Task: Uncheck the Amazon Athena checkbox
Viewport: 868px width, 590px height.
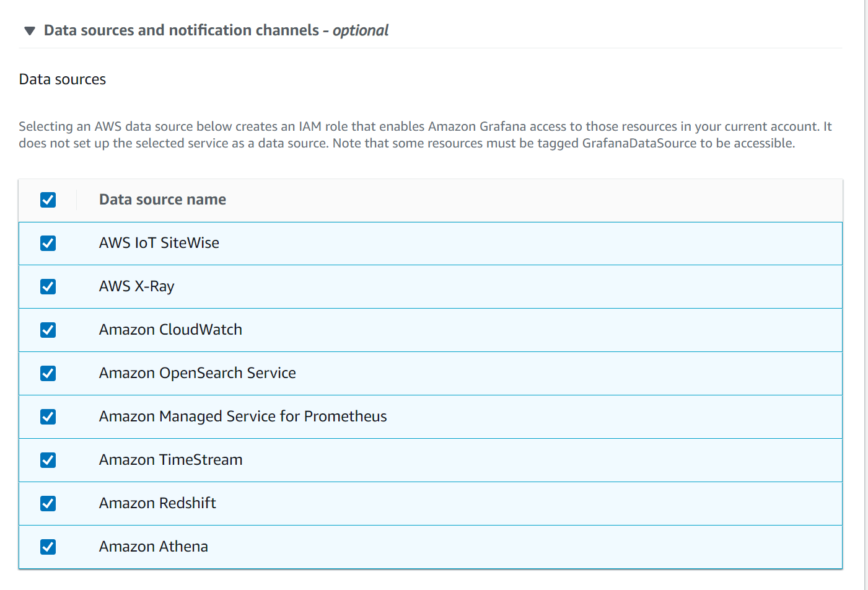Action: (x=48, y=547)
